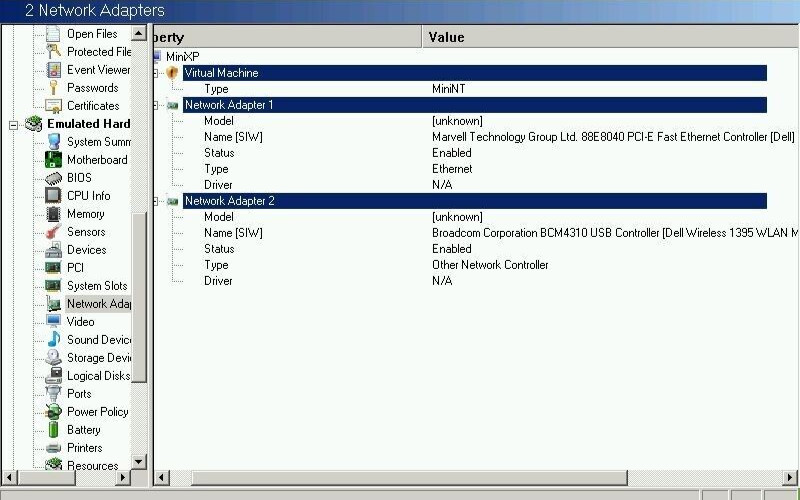Select the Virtual Machine header row

coord(474,73)
